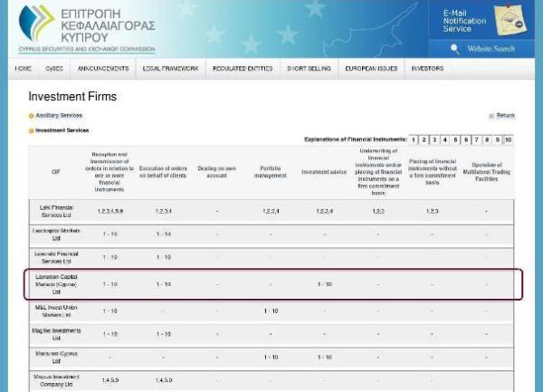Click the CySEC logo emblem
The width and height of the screenshot is (543, 392).
pos(36,23)
